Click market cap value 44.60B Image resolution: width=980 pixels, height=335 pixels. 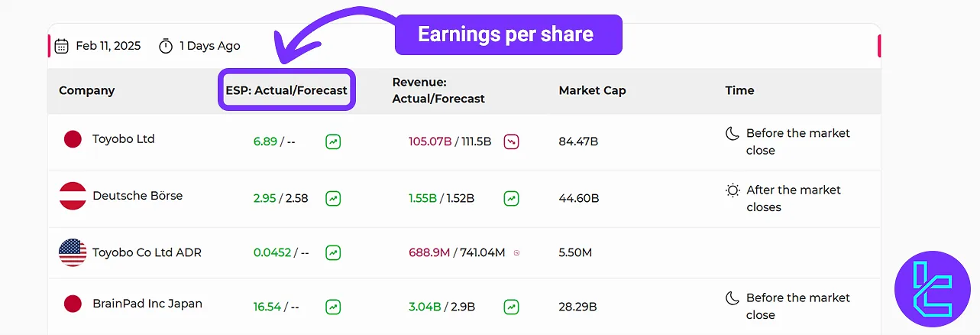pos(579,198)
